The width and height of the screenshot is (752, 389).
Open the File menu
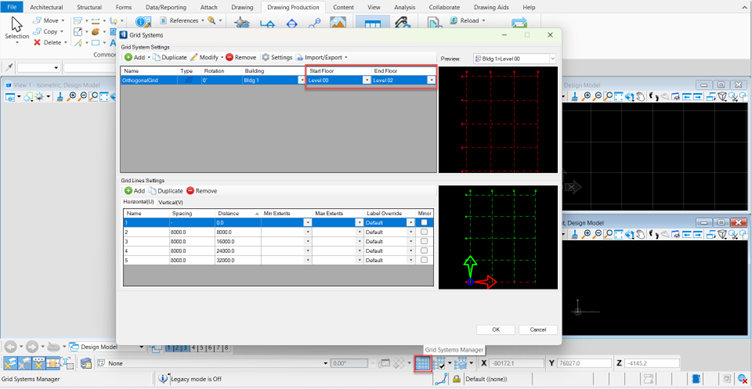12,7
